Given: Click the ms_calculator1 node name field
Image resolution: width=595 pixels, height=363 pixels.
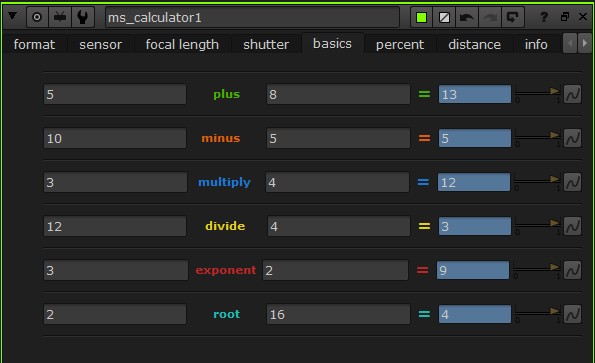Looking at the screenshot, I should tap(252, 17).
